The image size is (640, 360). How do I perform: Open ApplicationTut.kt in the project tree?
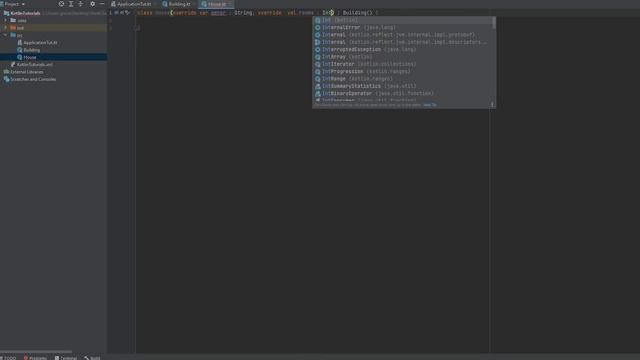40,42
